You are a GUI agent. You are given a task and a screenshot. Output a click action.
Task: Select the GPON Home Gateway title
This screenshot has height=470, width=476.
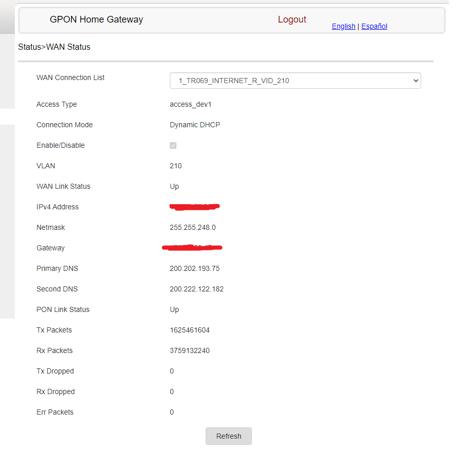(x=96, y=19)
